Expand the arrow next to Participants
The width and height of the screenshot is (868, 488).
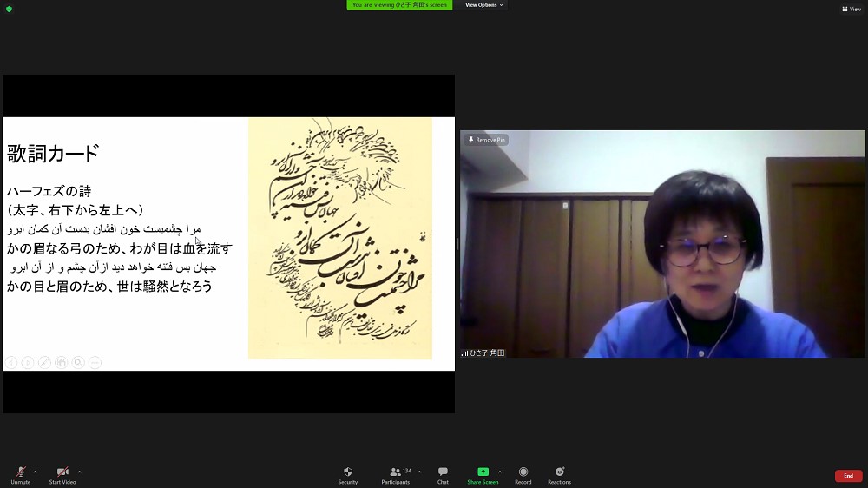(x=419, y=472)
